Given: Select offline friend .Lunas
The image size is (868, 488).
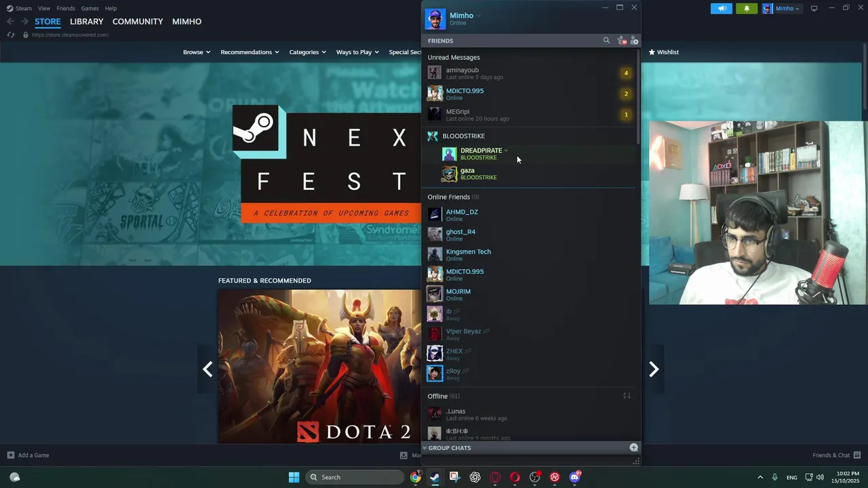Looking at the screenshot, I should 529,414.
